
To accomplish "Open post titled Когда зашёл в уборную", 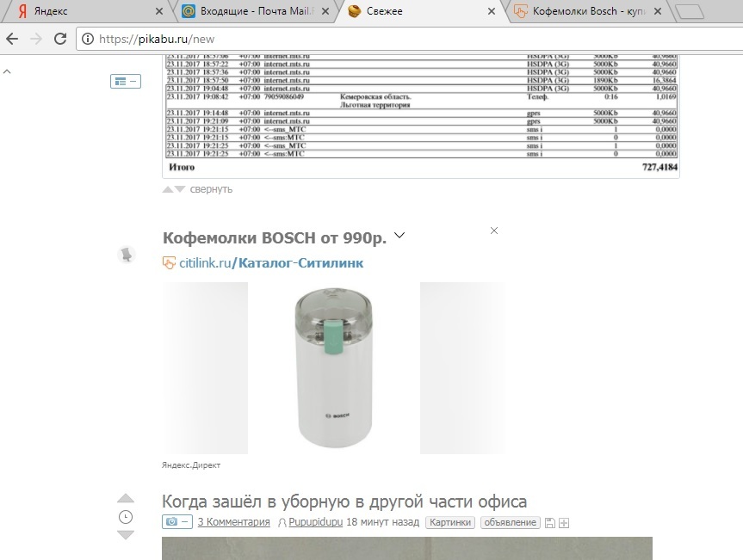I will point(344,502).
